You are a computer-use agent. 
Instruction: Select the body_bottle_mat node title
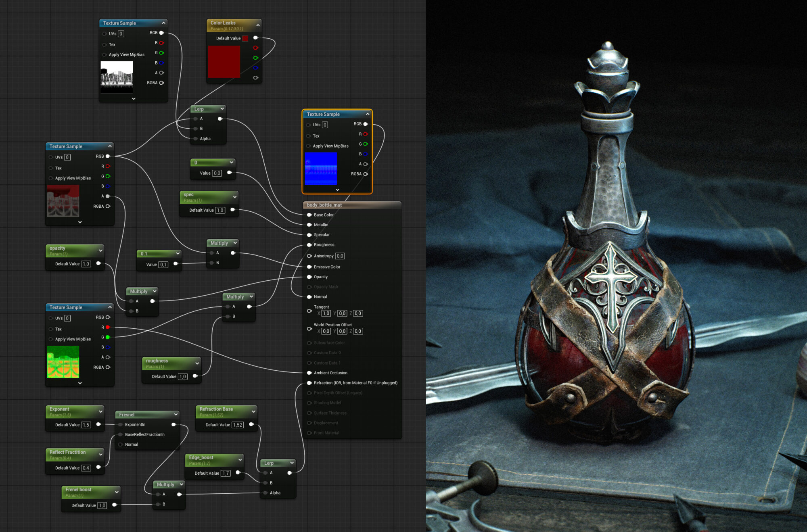324,205
